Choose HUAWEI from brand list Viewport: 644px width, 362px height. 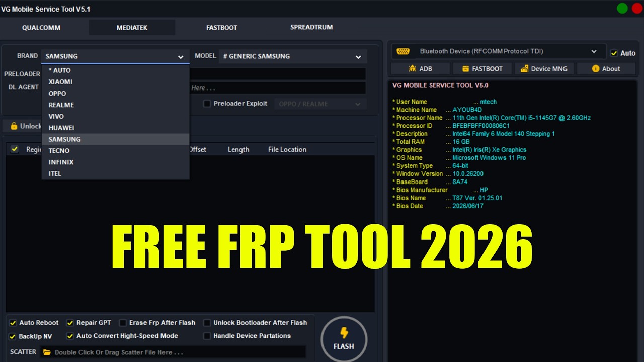click(x=115, y=128)
